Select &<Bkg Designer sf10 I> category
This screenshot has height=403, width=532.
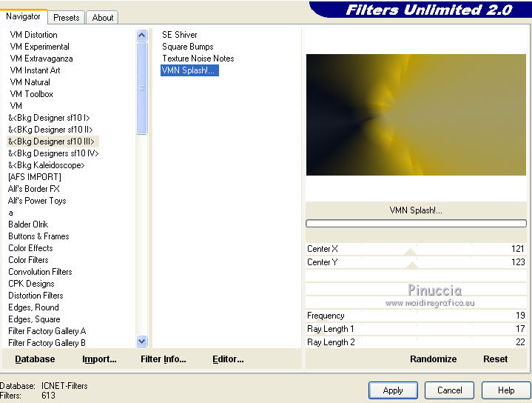(49, 118)
